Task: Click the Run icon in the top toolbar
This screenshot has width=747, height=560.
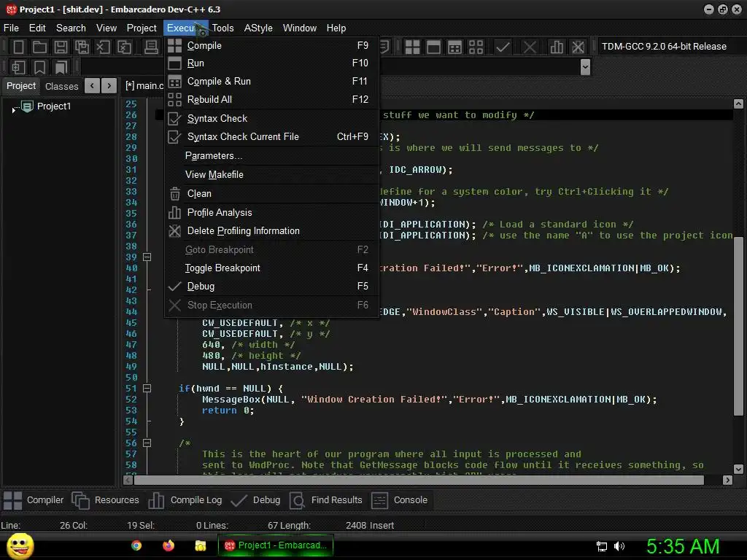Action: click(433, 47)
